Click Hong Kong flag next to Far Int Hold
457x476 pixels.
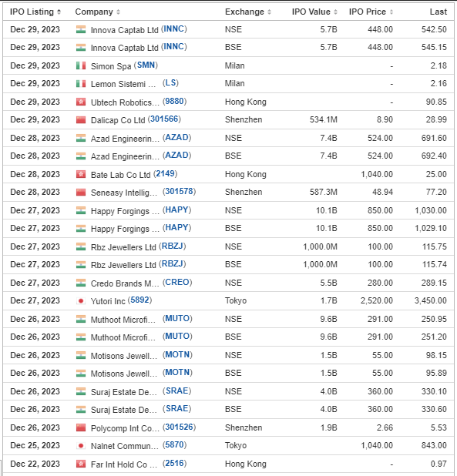(81, 464)
